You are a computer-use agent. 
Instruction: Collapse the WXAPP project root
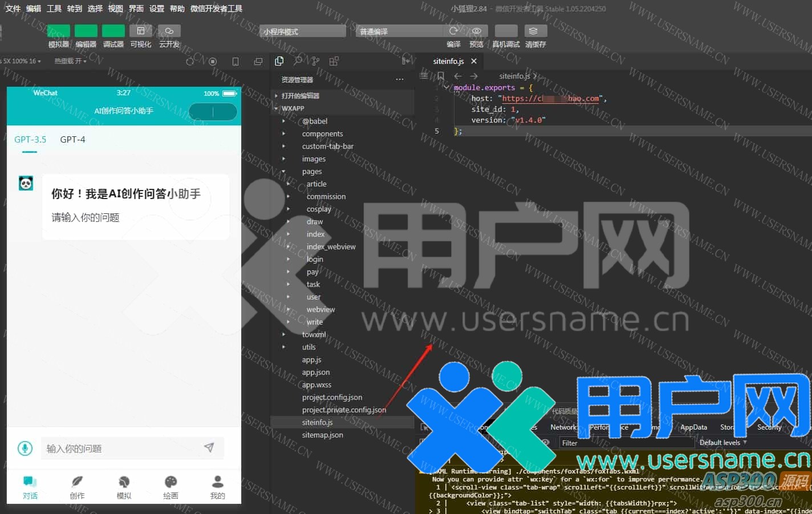point(342,108)
